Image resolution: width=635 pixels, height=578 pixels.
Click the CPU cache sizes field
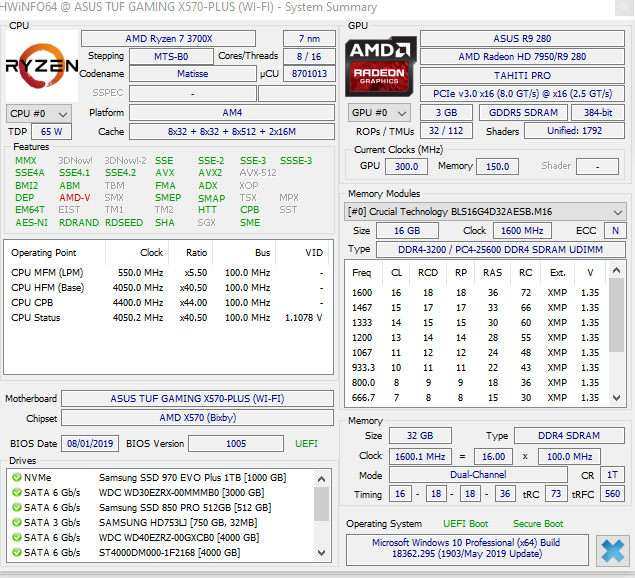click(x=232, y=132)
